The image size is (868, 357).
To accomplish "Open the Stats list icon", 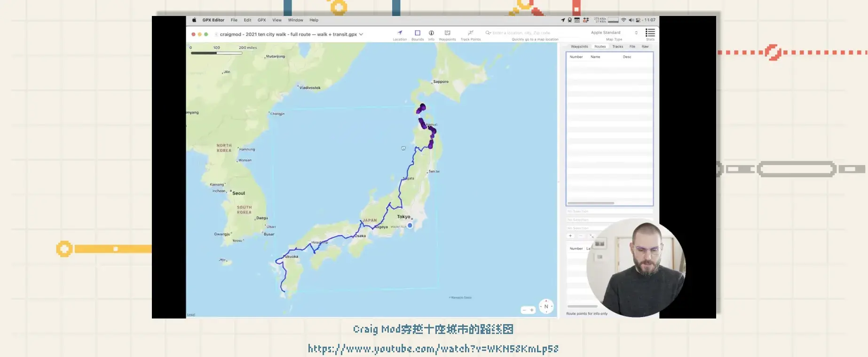I will point(650,32).
